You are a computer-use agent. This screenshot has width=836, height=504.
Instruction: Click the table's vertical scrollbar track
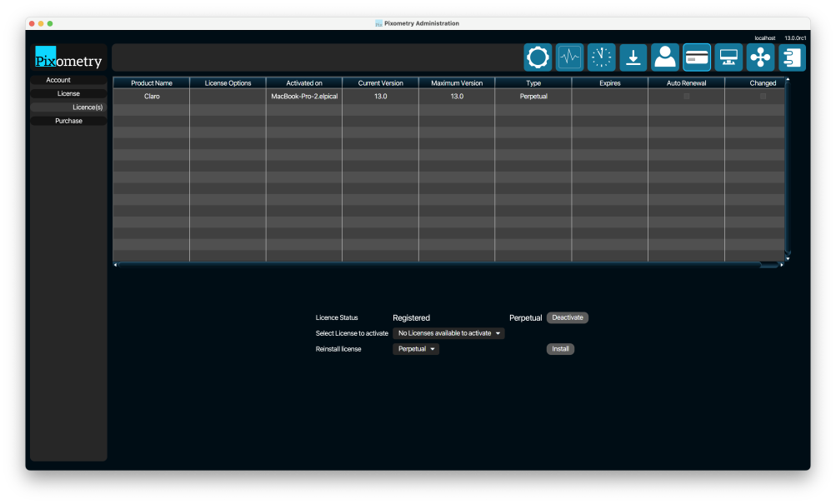pos(788,167)
